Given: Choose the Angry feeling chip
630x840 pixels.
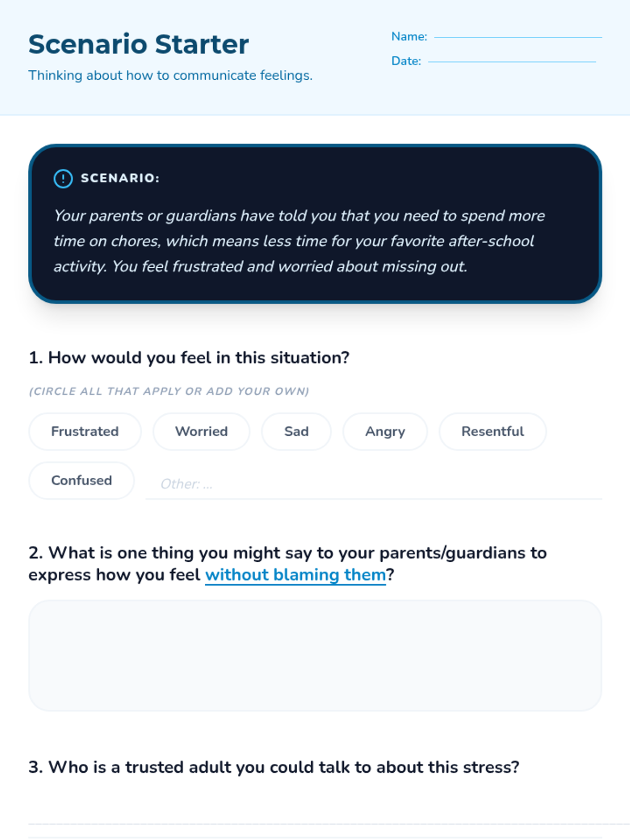Looking at the screenshot, I should point(385,432).
